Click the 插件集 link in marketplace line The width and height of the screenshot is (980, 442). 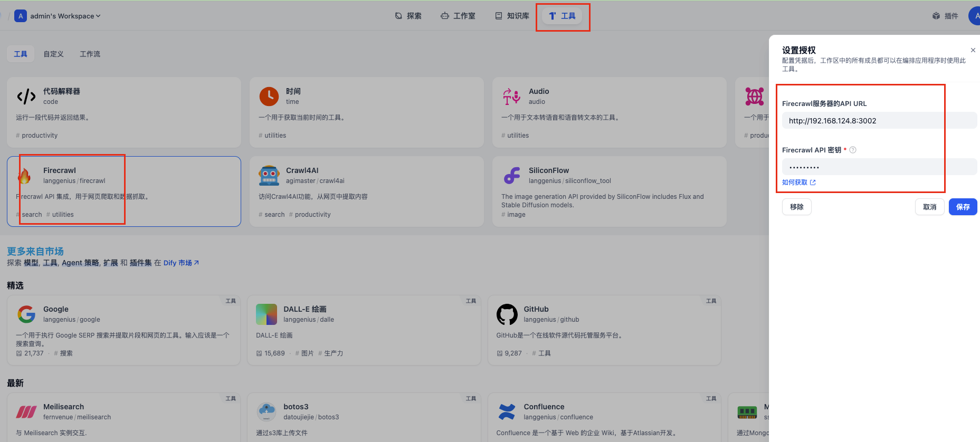141,263
